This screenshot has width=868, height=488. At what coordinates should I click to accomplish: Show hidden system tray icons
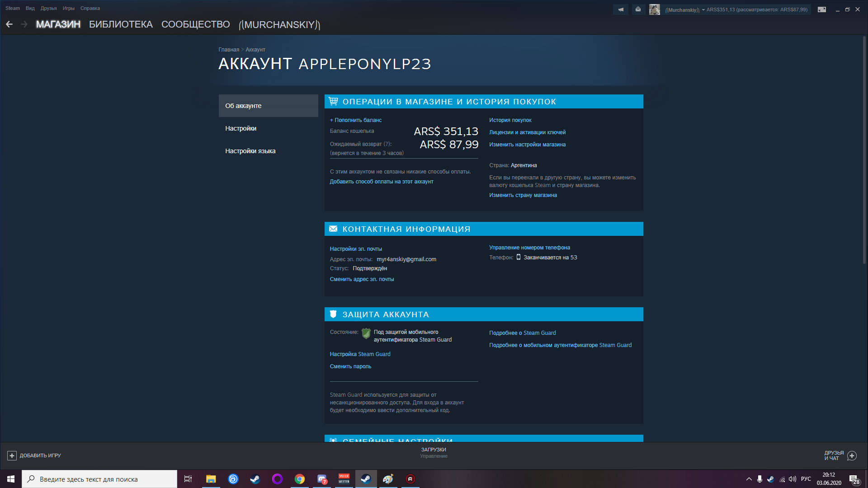click(749, 479)
